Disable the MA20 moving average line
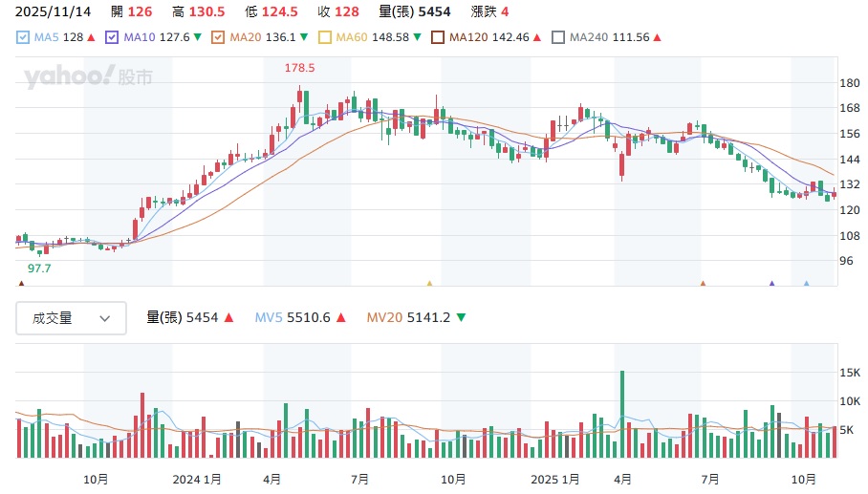 (x=217, y=38)
